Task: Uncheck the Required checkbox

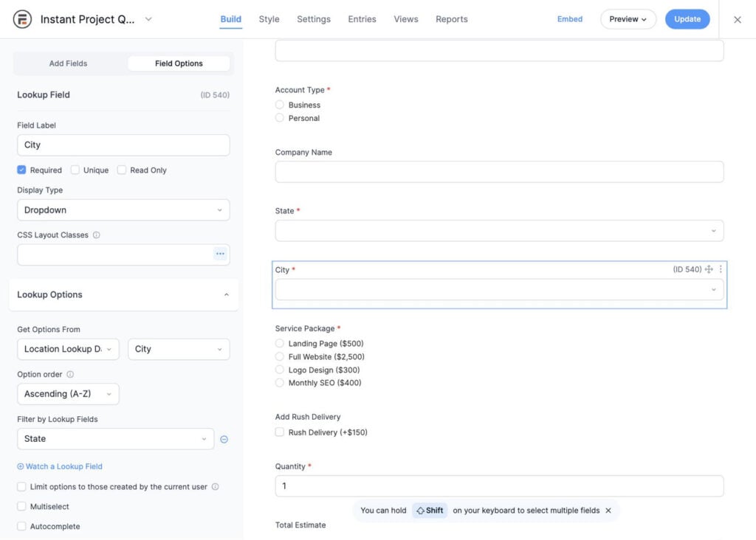Action: pyautogui.click(x=21, y=170)
